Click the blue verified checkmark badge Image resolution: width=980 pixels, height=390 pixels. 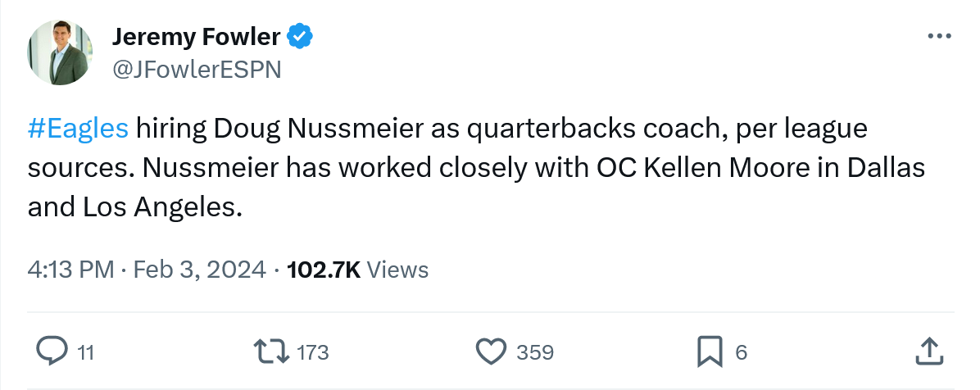[297, 37]
